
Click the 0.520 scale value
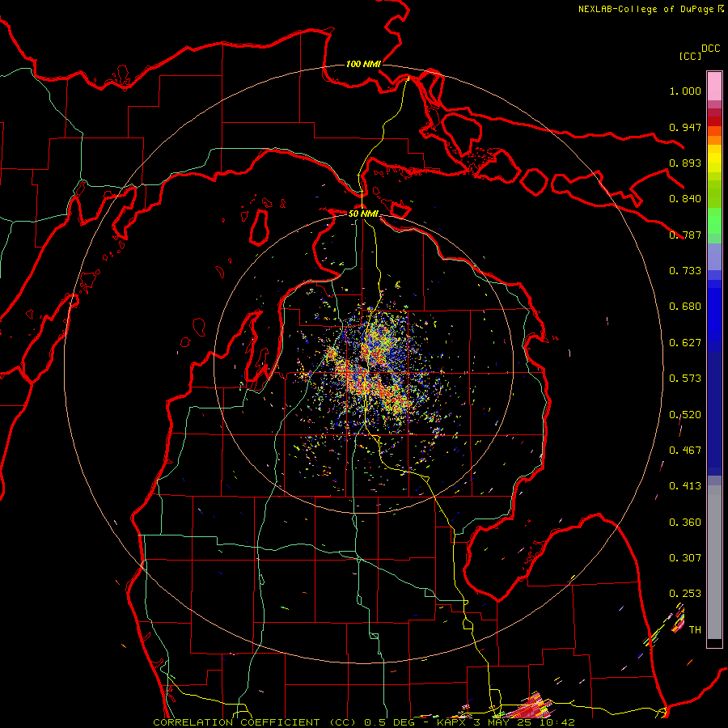[x=685, y=415]
